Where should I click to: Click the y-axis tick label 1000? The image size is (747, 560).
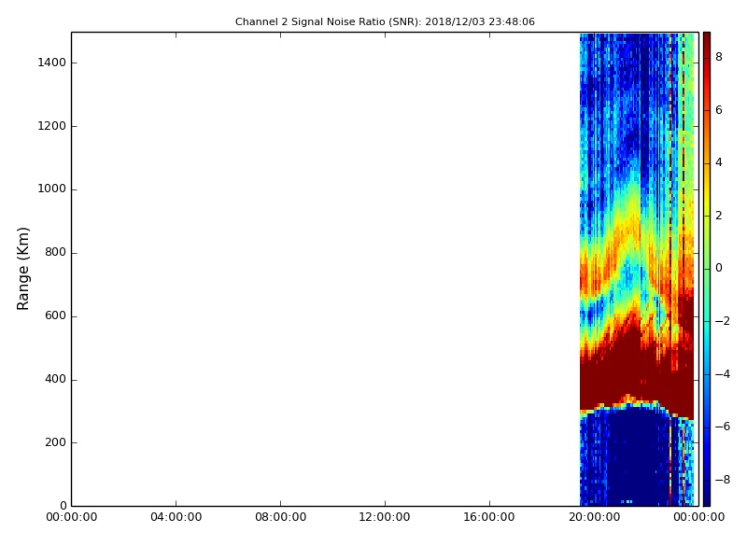(52, 189)
